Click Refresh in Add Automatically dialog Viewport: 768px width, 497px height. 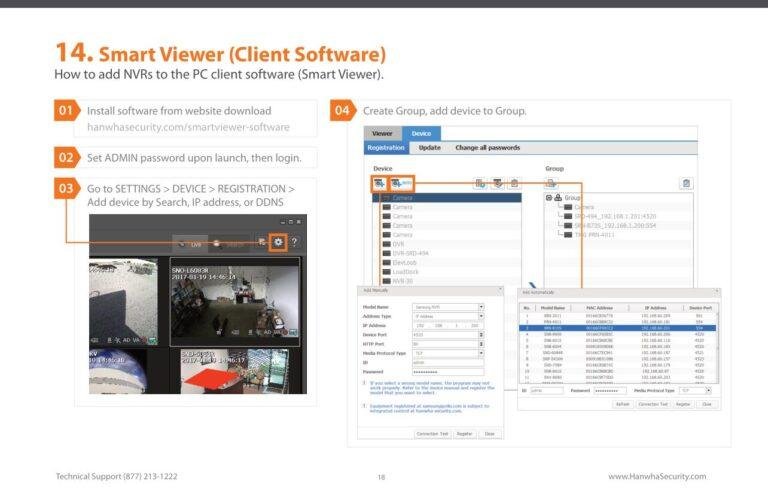[x=623, y=404]
